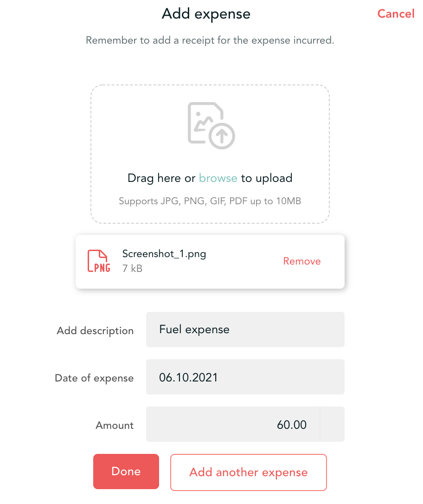Viewport: 423px width, 504px height.
Task: Select the file name Screenshot_1.png
Action: (164, 254)
